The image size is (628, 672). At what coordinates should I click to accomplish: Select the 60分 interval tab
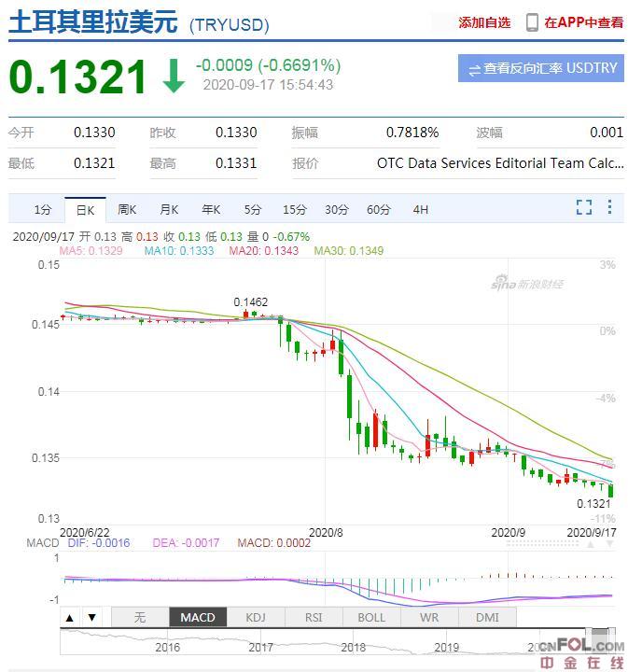378,209
